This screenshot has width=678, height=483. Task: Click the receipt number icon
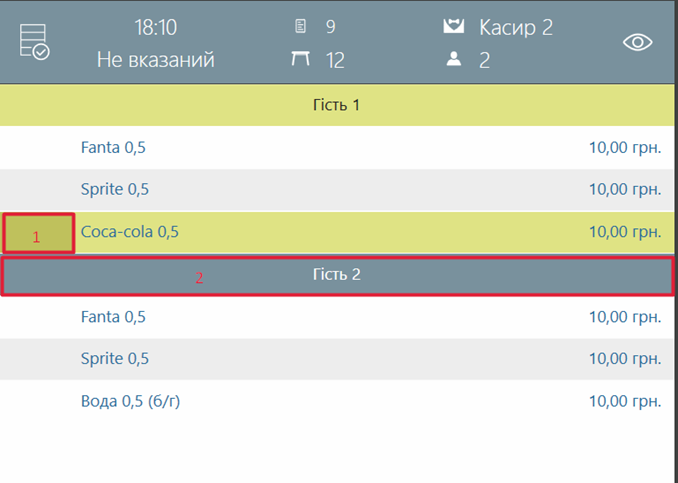pyautogui.click(x=300, y=26)
